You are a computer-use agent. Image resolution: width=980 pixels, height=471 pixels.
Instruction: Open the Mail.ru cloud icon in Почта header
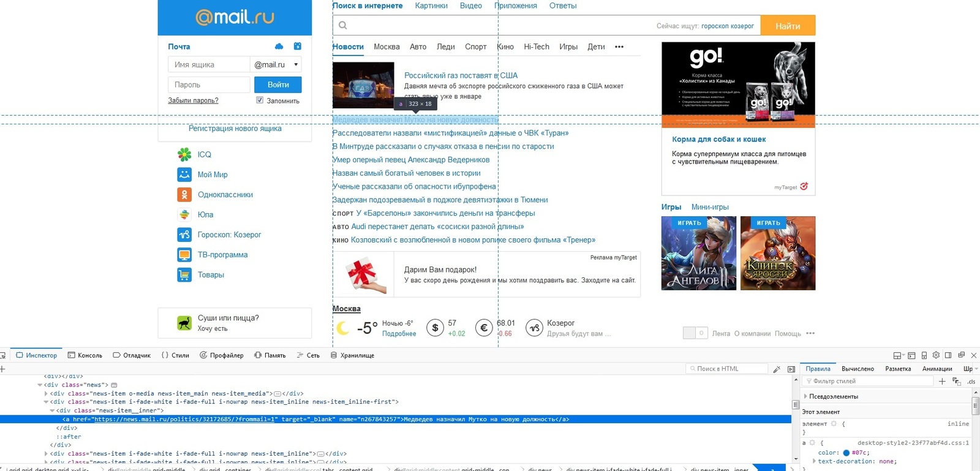(279, 47)
